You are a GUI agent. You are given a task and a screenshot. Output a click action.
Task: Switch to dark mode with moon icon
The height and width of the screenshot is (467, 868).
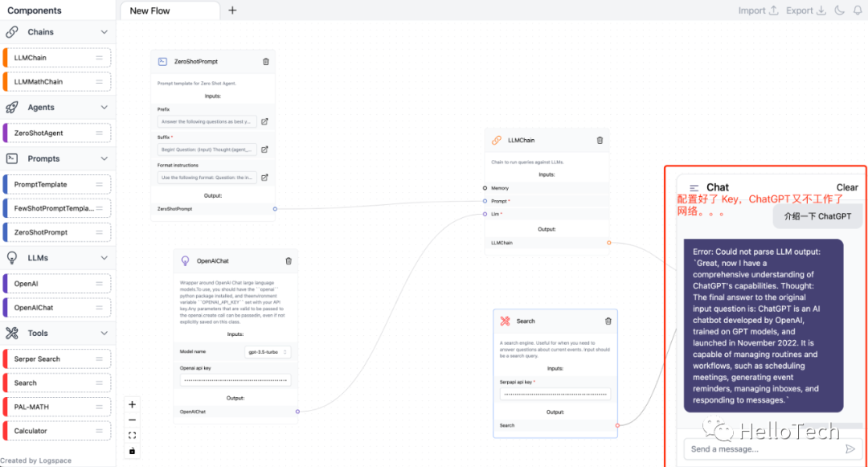tap(840, 10)
